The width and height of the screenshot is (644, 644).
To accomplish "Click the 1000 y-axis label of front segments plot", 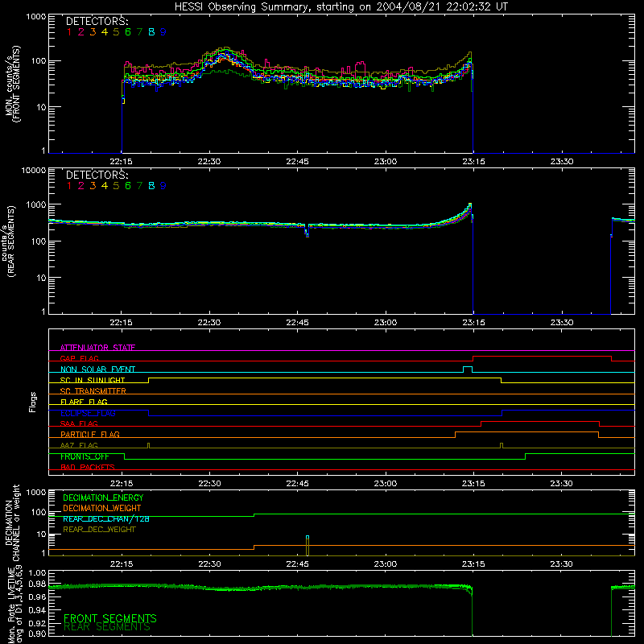I will coord(36,17).
